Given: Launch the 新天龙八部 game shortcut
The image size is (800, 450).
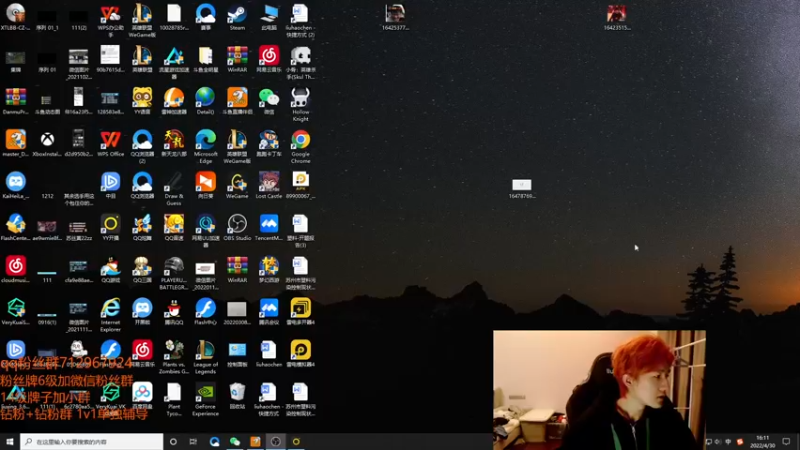Looking at the screenshot, I should (x=173, y=140).
